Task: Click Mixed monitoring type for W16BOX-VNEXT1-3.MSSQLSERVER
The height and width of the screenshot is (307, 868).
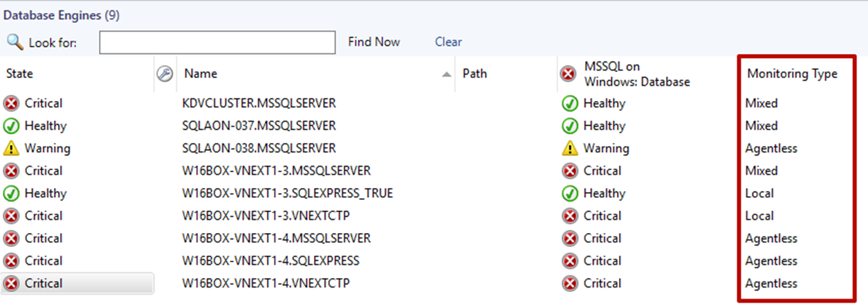Action: 761,171
